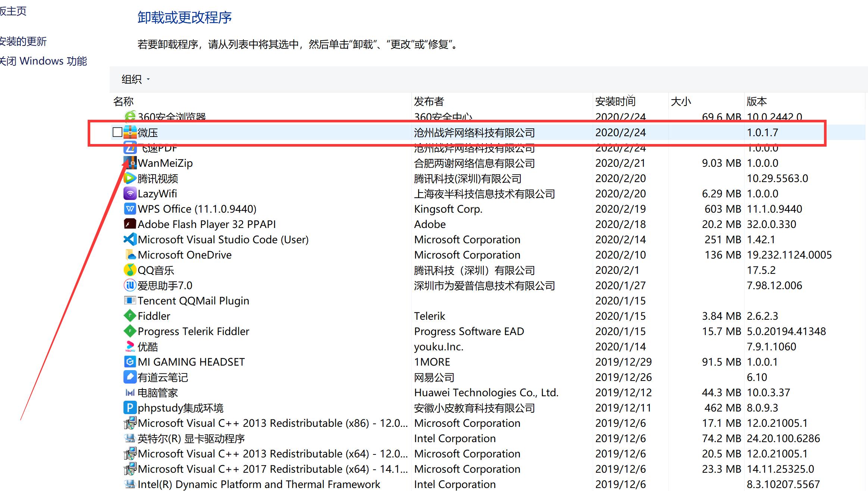The height and width of the screenshot is (491, 868).
Task: Click the 大小 column header
Action: (681, 101)
